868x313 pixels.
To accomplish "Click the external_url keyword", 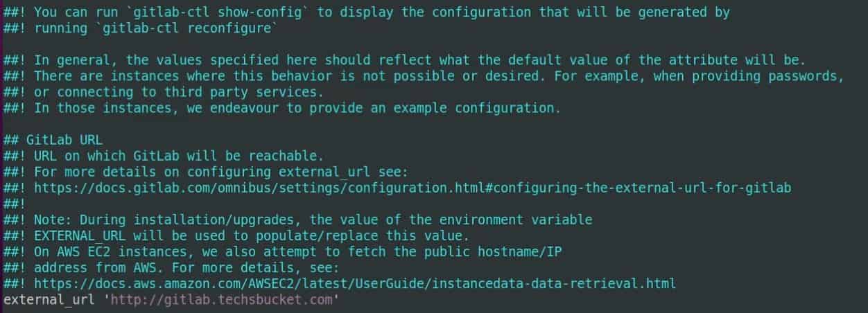I will pyautogui.click(x=49, y=300).
